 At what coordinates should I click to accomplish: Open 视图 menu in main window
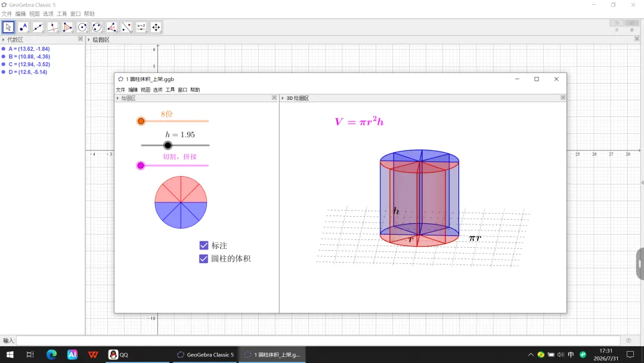pyautogui.click(x=34, y=14)
